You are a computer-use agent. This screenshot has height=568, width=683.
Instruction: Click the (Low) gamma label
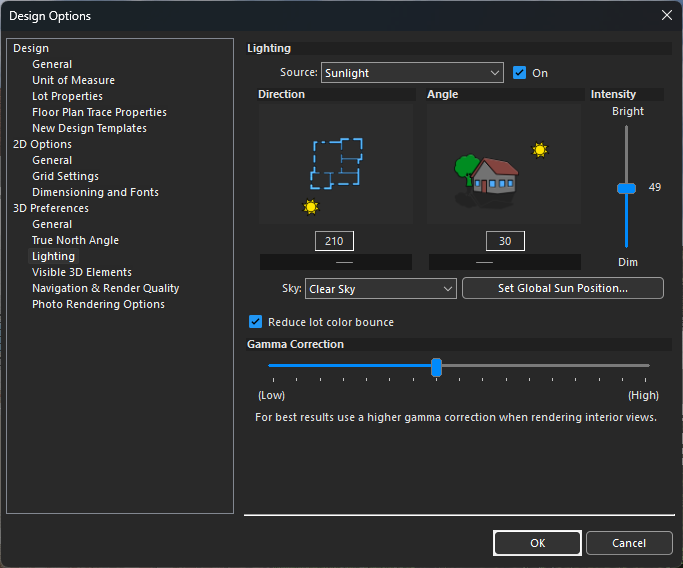tap(271, 395)
